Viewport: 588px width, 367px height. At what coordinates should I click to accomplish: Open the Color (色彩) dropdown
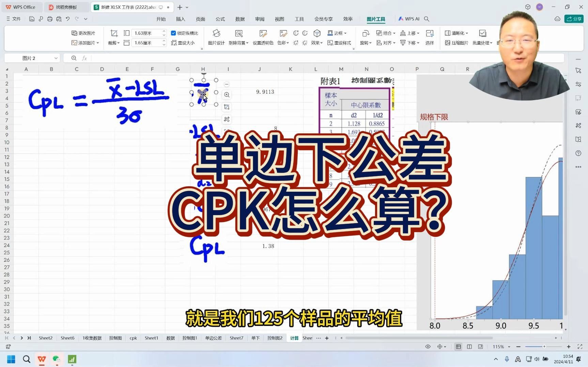283,37
